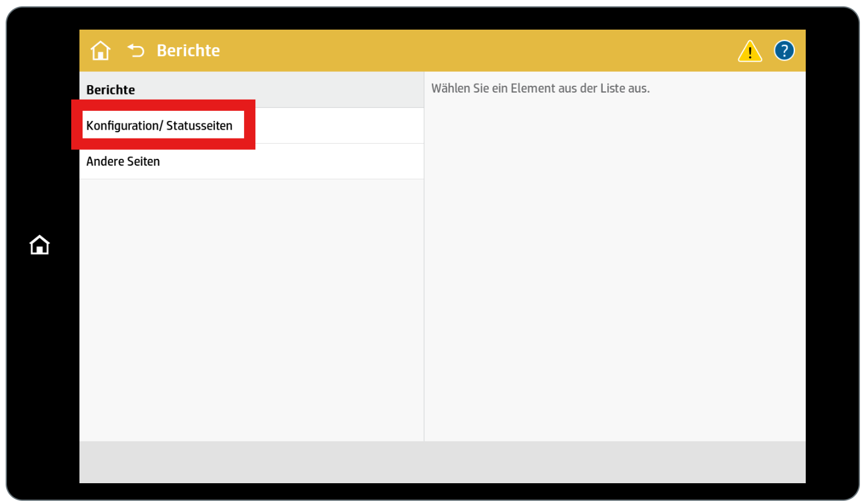Screen dimensions: 865x504
Task: Select Andere Seiten from the Berichte list
Action: 124,161
